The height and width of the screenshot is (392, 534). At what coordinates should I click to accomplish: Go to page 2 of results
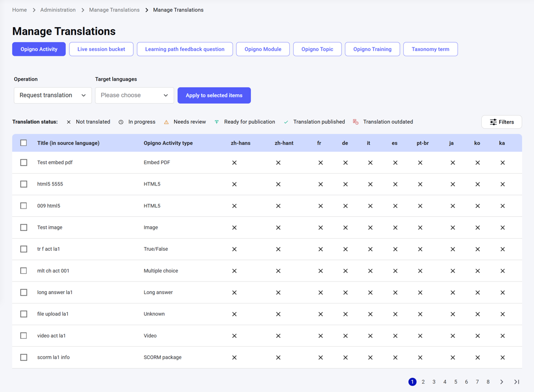point(423,382)
